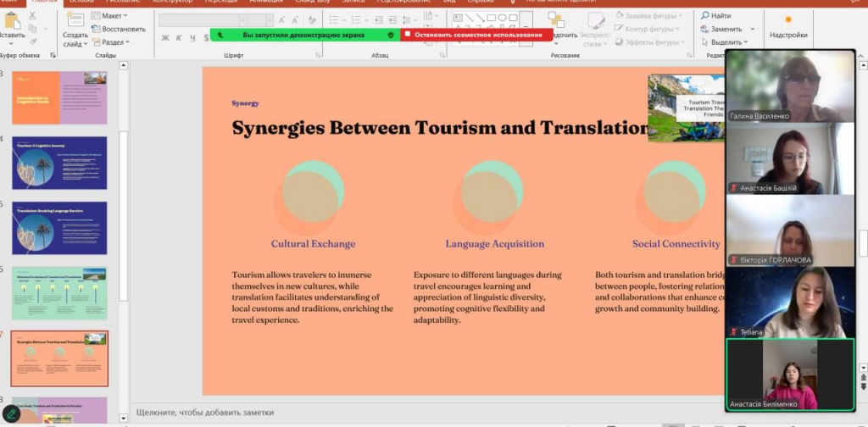Click the green annotation pen icon
The image size is (868, 427).
coord(10,414)
